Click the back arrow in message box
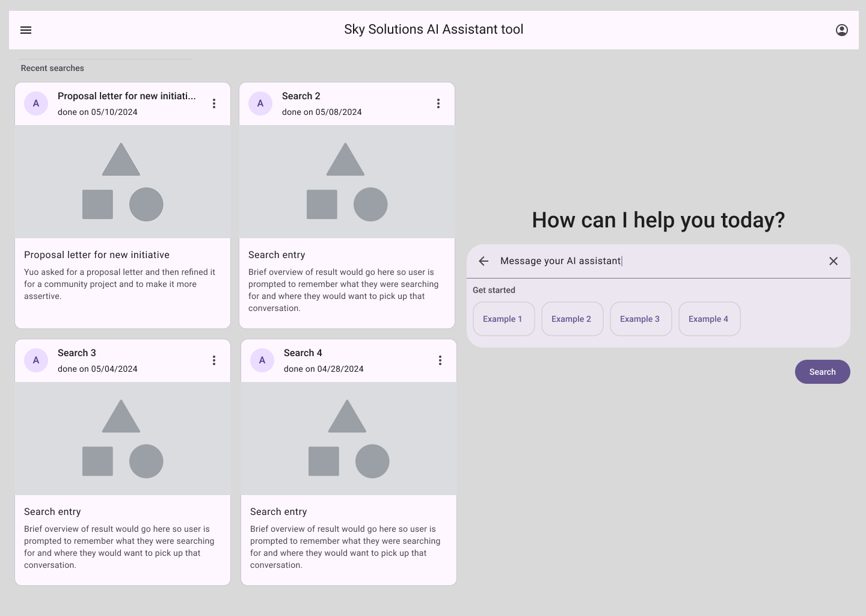This screenshot has height=616, width=866. pyautogui.click(x=484, y=261)
